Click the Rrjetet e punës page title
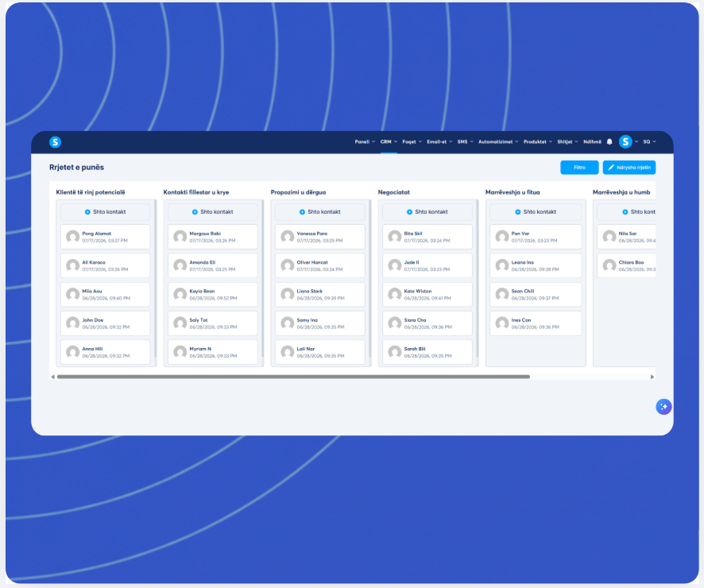The height and width of the screenshot is (588, 704). (x=77, y=168)
